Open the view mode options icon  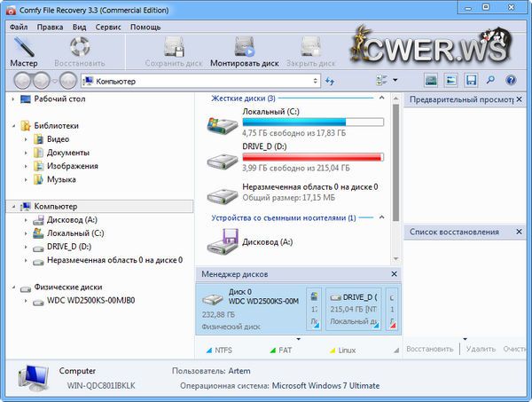(381, 81)
